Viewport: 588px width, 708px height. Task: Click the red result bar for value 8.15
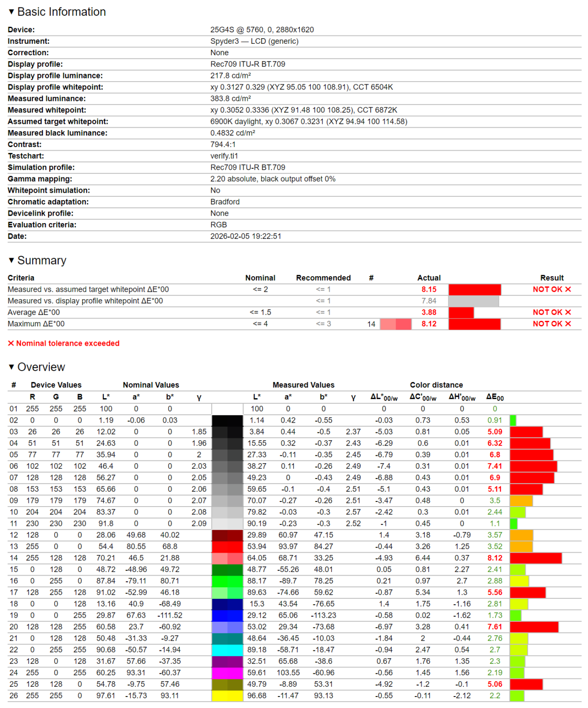coord(475,289)
